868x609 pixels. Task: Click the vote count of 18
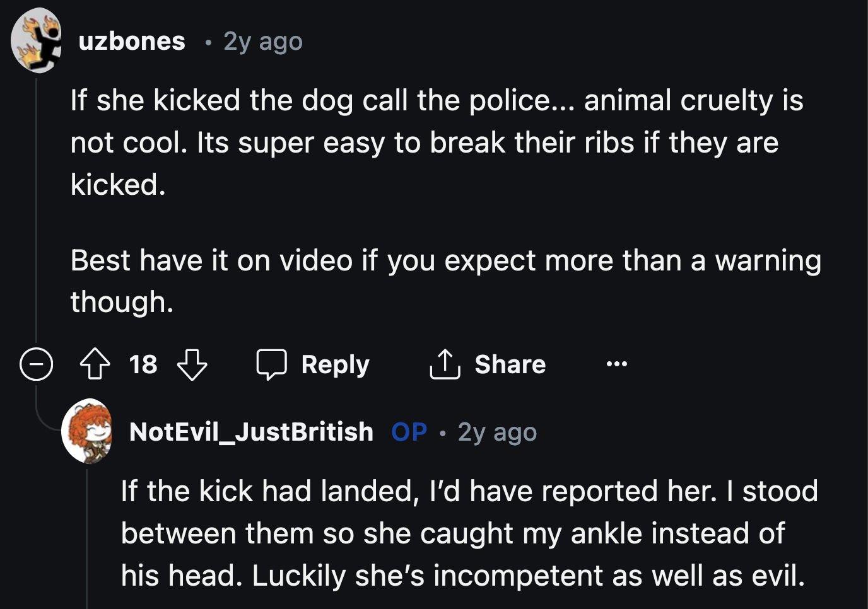click(x=143, y=364)
